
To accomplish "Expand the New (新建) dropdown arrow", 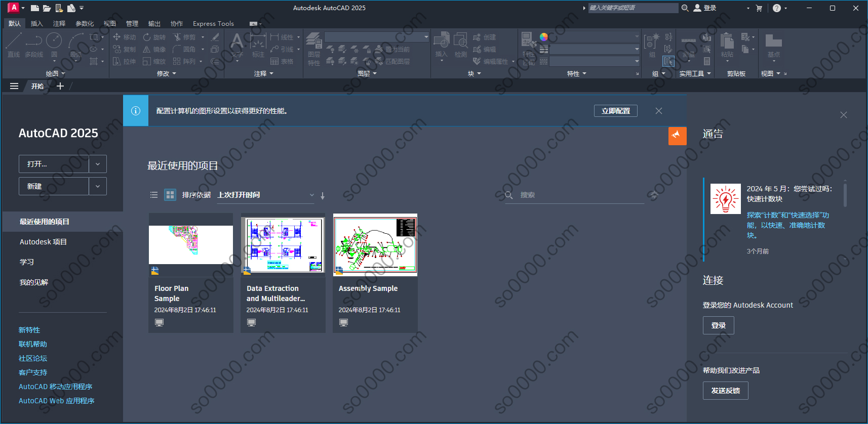I will click(x=98, y=186).
